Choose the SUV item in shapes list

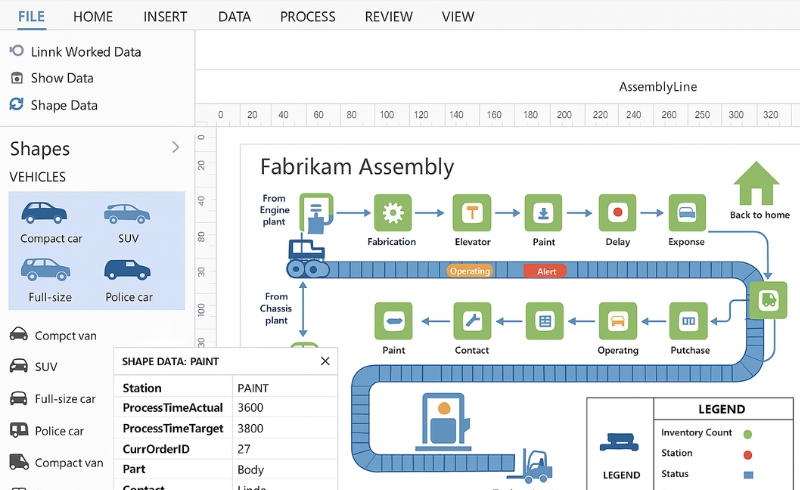click(x=34, y=366)
